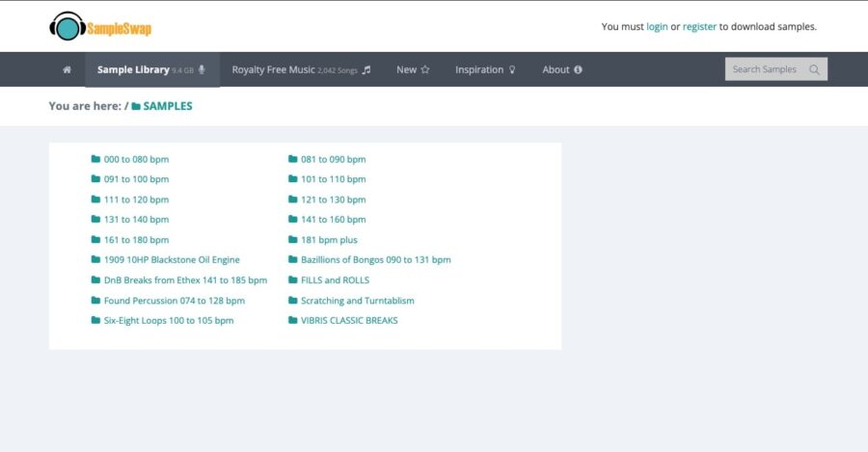Open DnB Breaks from Ethex folder

click(x=185, y=280)
